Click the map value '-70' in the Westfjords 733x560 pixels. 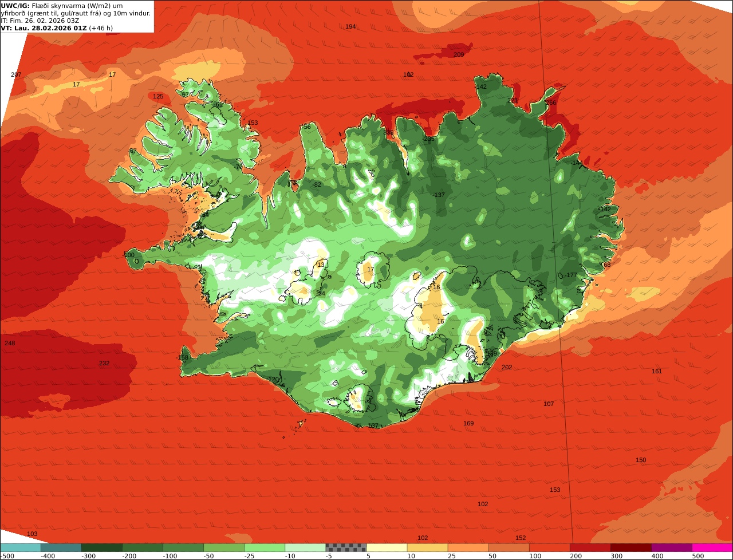point(238,167)
